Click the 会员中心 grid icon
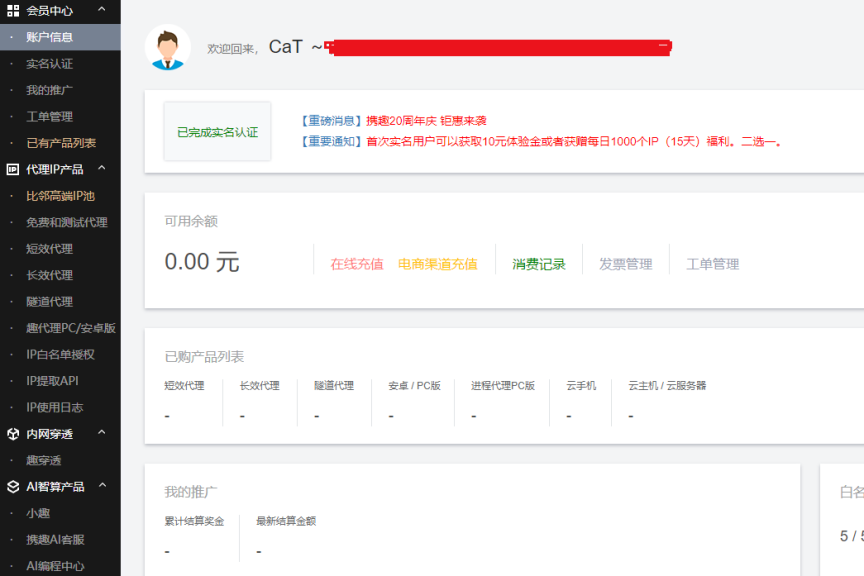 point(14,11)
